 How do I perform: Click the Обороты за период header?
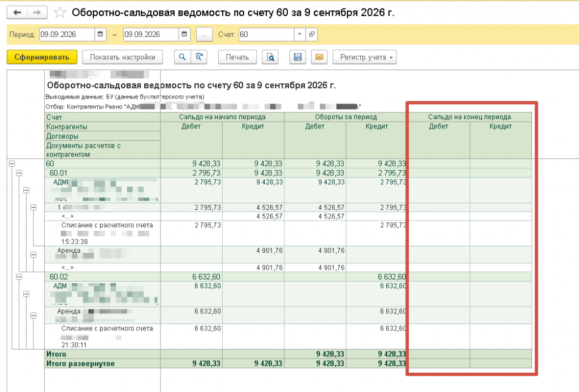pyautogui.click(x=346, y=117)
